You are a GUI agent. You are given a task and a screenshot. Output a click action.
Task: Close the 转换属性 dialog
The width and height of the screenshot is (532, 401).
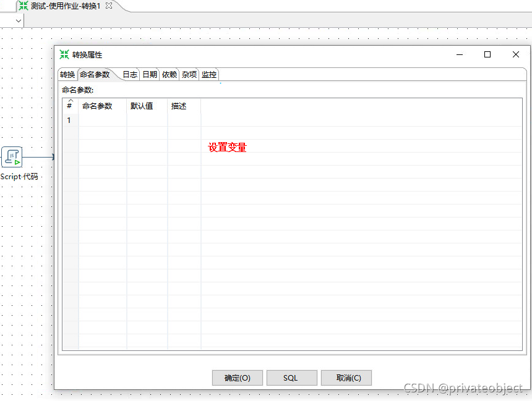[516, 54]
